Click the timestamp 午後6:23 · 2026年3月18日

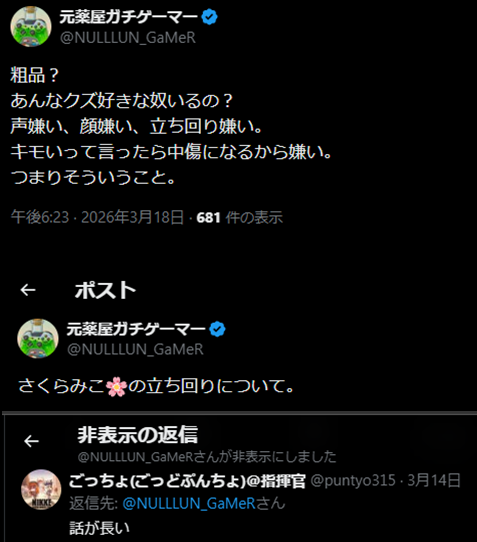tap(97, 217)
